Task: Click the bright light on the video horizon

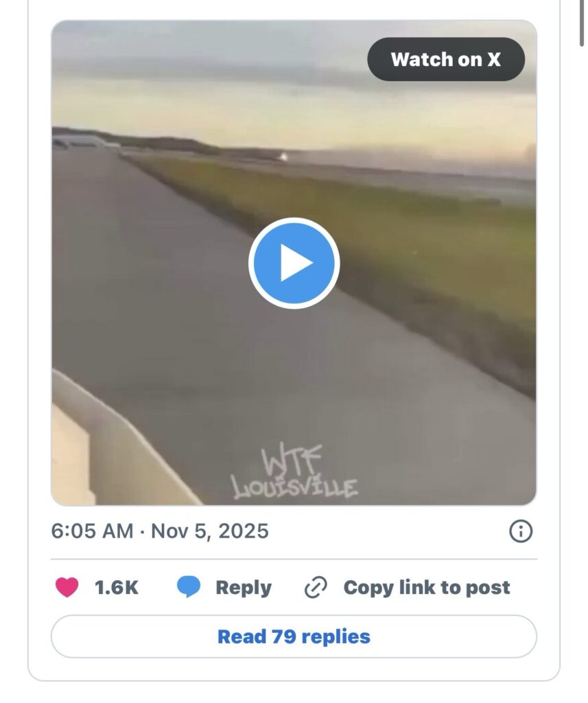Action: click(284, 156)
